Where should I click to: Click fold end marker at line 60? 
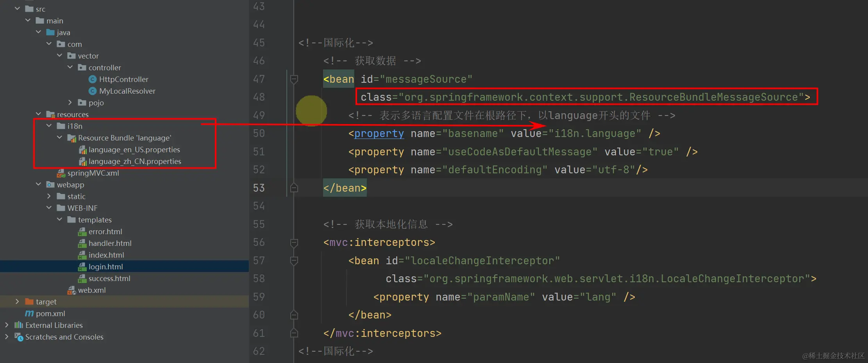pyautogui.click(x=294, y=315)
